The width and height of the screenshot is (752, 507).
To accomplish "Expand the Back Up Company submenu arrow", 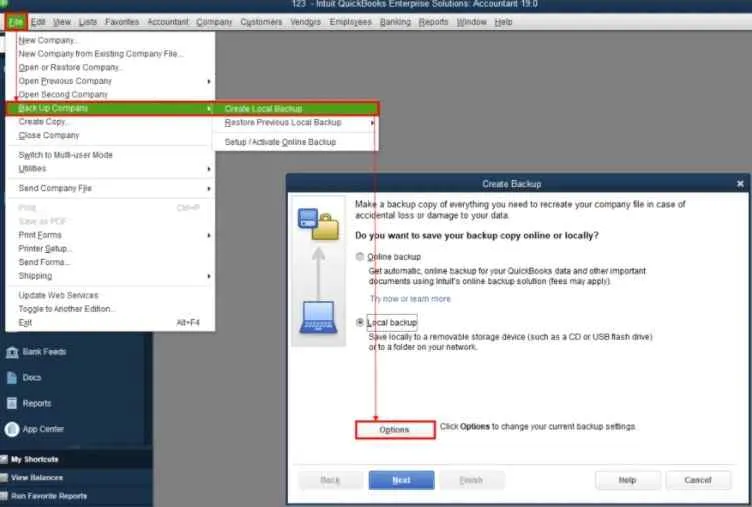I will (209, 109).
